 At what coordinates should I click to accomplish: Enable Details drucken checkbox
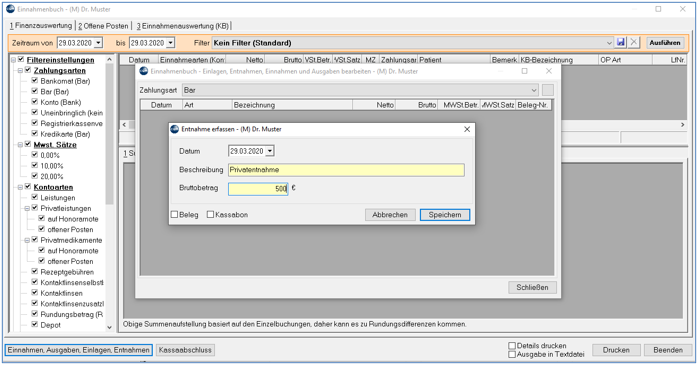coord(512,345)
